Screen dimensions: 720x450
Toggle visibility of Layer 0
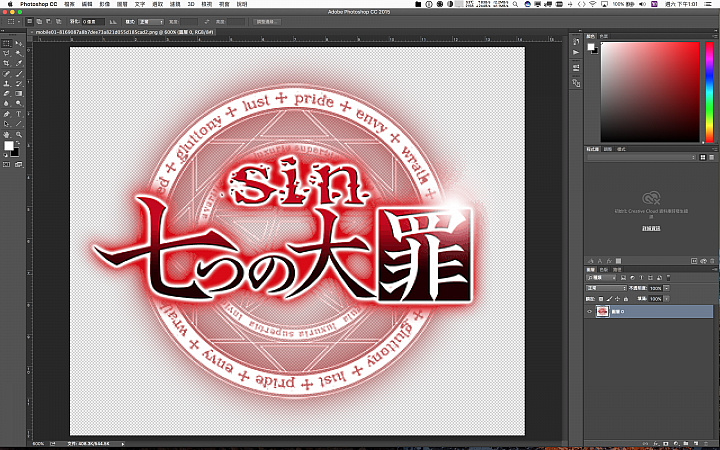coord(589,311)
